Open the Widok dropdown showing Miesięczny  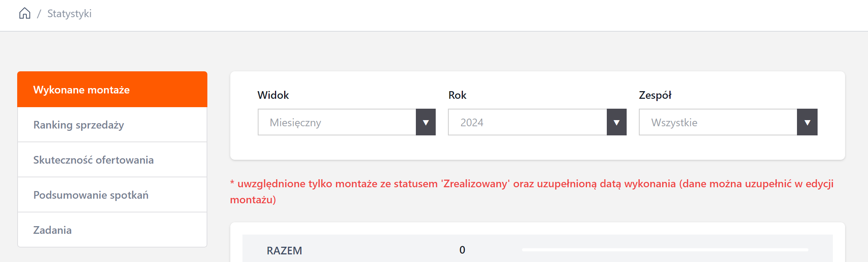pos(337,122)
